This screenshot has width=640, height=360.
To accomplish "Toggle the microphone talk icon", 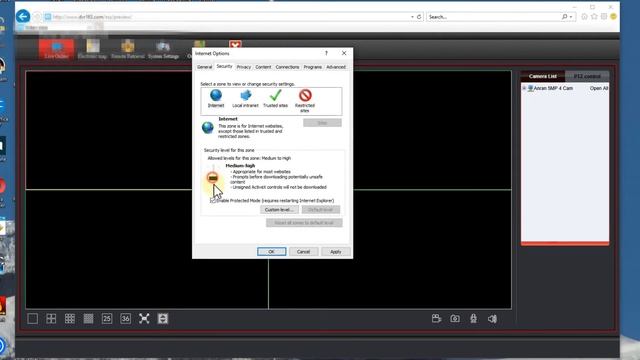I will click(x=473, y=319).
